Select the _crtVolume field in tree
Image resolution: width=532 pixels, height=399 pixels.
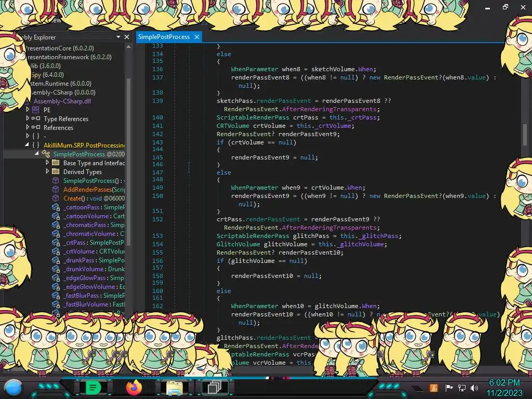[x=94, y=251]
